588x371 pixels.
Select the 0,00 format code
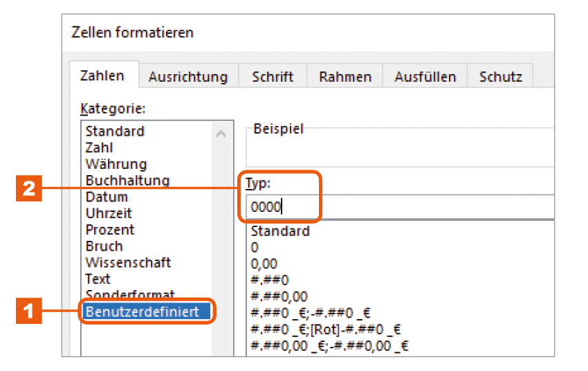click(264, 264)
